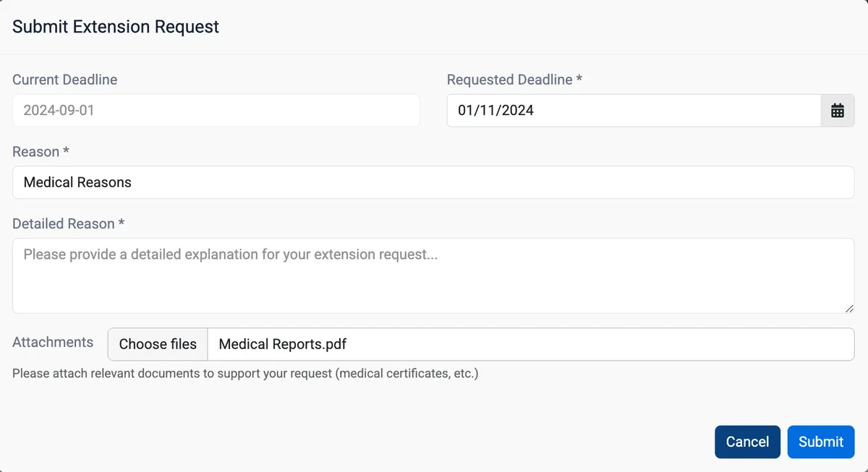
Task: Click Choose files to attach documents
Action: coord(158,344)
